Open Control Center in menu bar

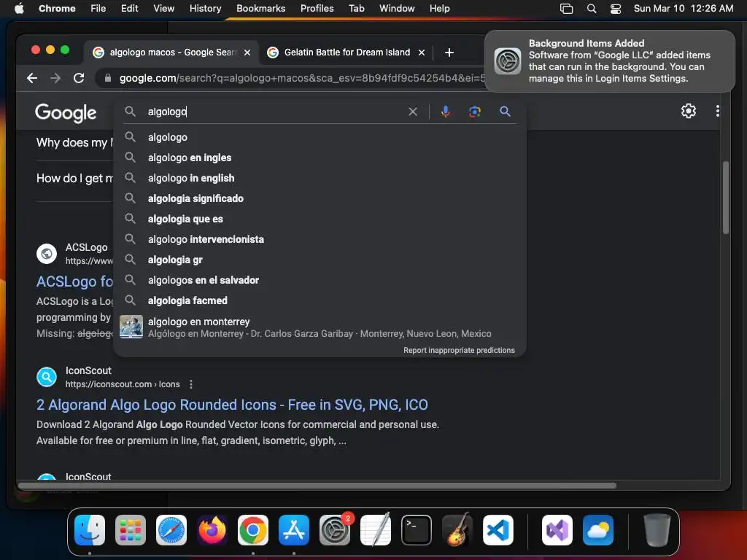pos(616,9)
